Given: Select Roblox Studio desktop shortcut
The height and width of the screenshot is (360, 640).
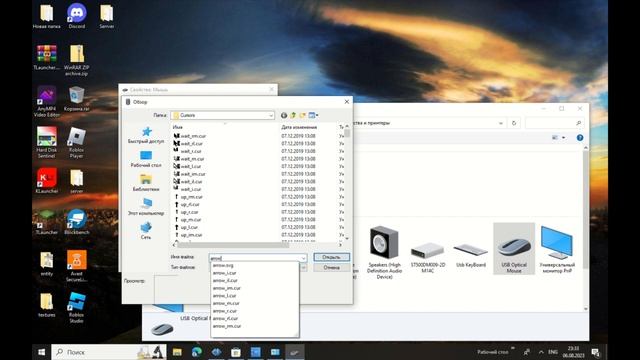Looking at the screenshot, I should (x=76, y=308).
